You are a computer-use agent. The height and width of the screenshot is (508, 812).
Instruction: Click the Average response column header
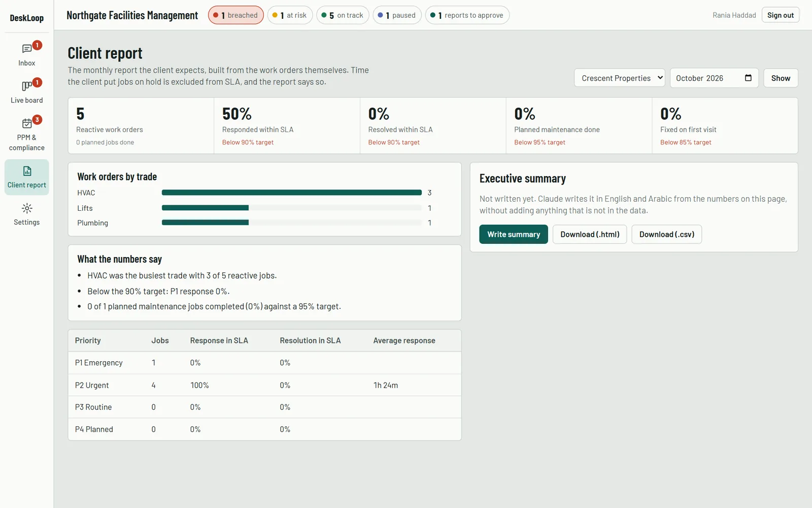404,340
